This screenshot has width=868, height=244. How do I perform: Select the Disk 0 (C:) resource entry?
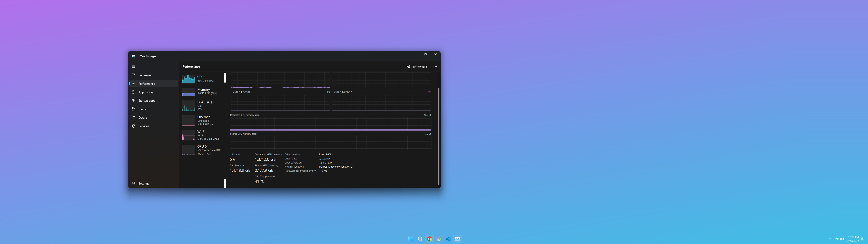coord(203,106)
